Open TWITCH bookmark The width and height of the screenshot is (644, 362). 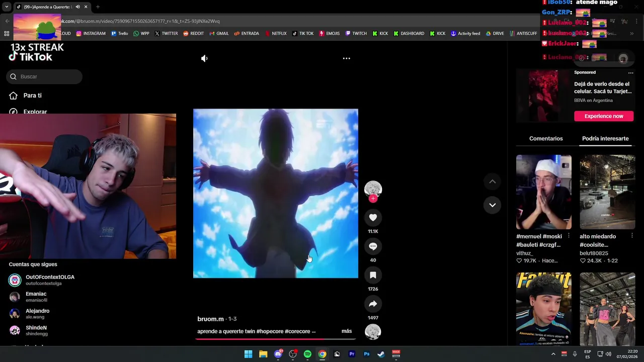[356, 34]
